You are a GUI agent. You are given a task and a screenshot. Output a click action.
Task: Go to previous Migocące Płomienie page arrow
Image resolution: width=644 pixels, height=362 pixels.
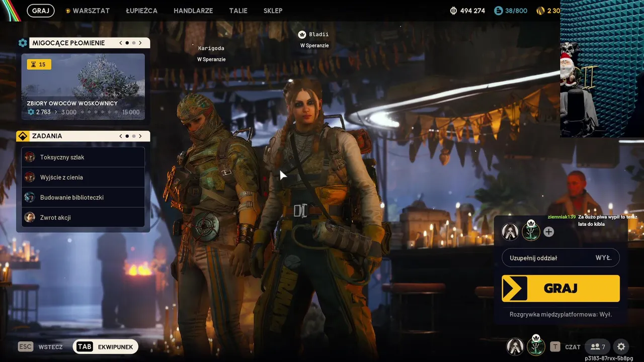(x=121, y=43)
